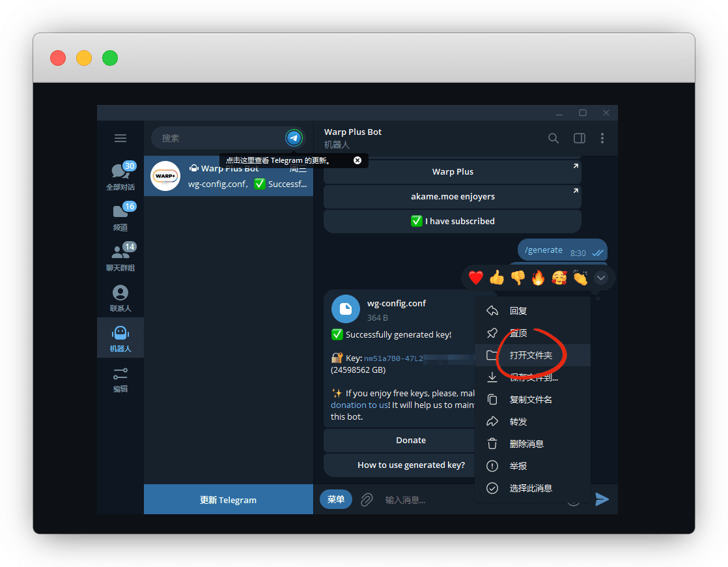Select the Bots folder in sidebar

120,338
